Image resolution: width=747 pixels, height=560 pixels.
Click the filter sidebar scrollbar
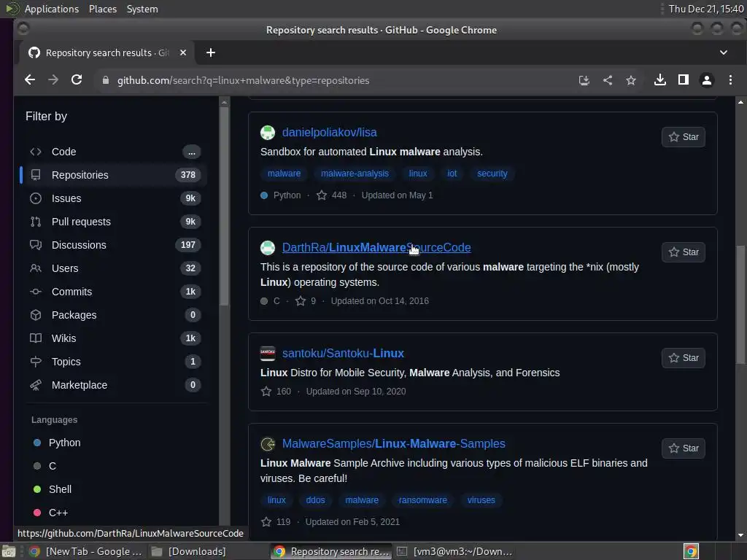click(224, 207)
